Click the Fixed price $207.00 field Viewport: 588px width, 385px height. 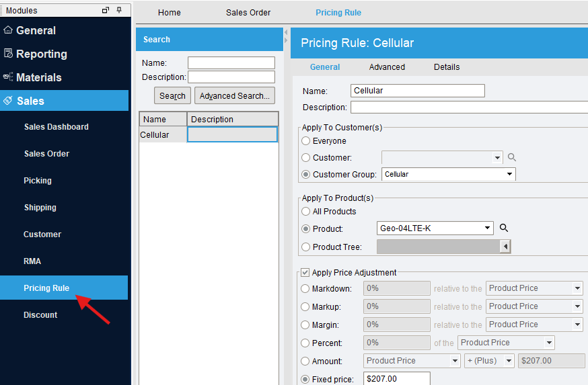click(397, 379)
